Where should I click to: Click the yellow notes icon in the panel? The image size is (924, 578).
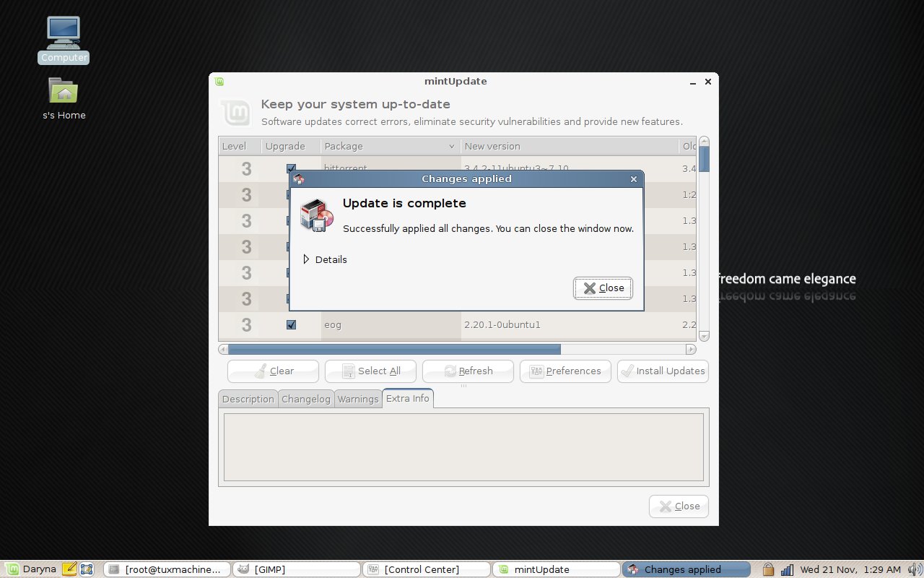click(x=69, y=569)
